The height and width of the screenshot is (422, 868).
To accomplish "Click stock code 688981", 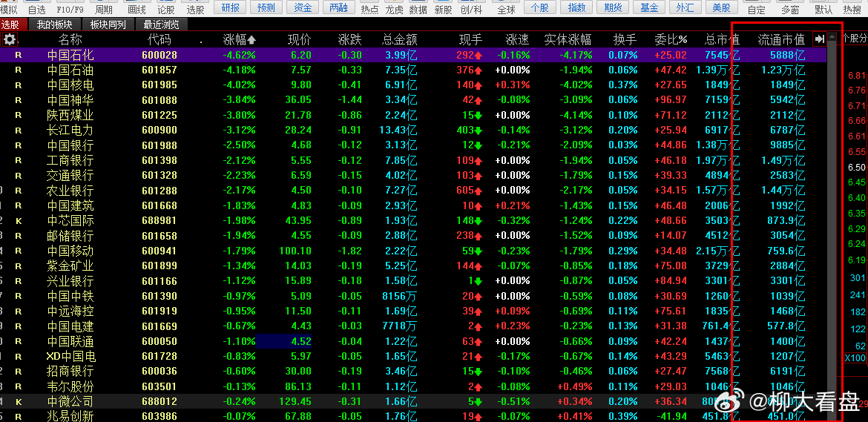I will (x=160, y=221).
